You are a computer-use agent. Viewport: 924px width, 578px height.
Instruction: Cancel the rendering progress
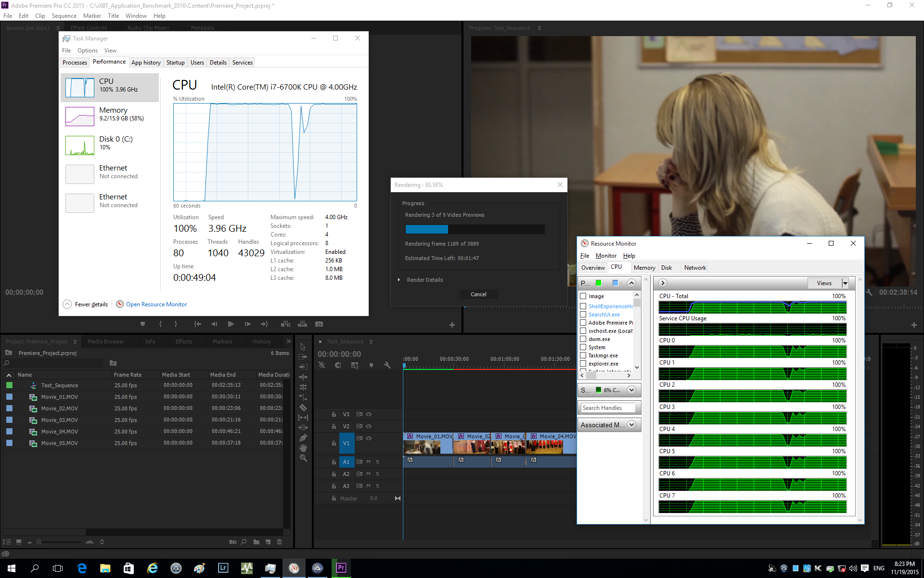click(x=478, y=294)
